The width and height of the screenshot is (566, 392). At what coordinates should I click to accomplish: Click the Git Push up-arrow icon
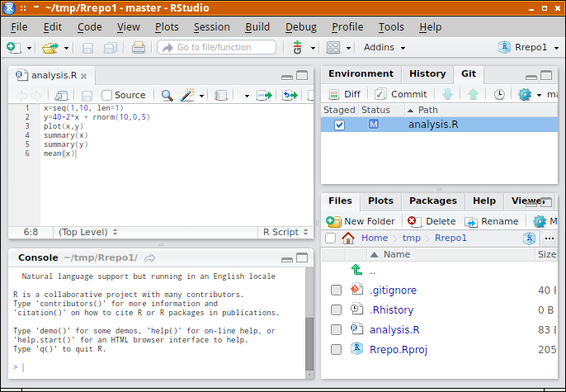click(x=473, y=95)
